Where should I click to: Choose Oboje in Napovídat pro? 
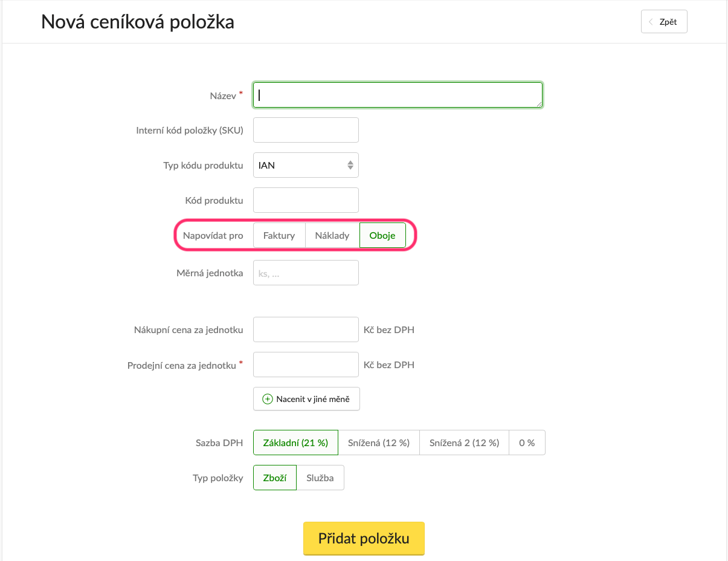coord(382,236)
